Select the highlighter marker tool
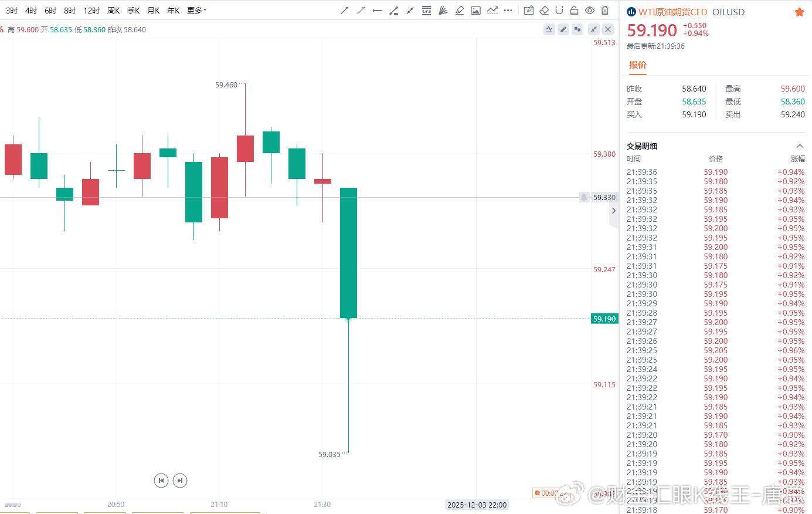Image resolution: width=812 pixels, height=514 pixels. (x=460, y=11)
